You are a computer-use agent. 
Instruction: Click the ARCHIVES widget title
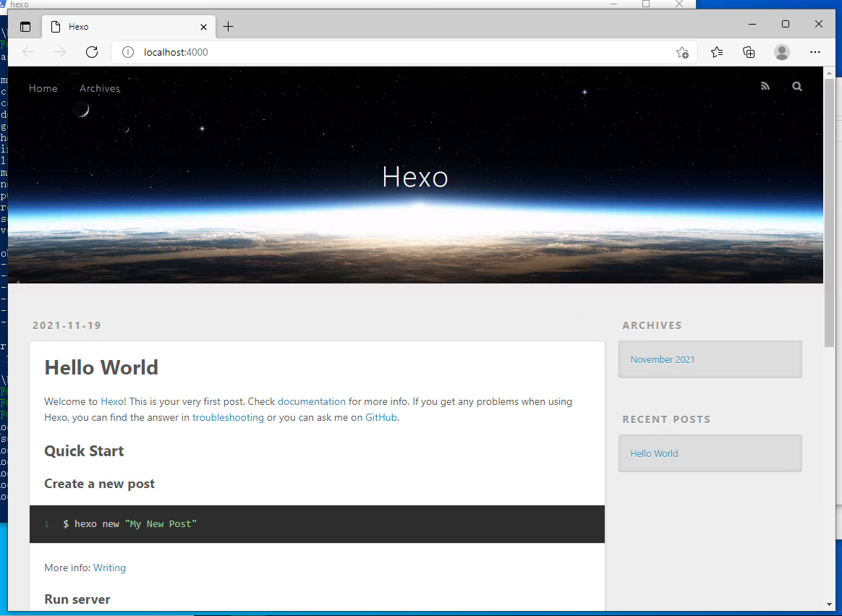(x=652, y=325)
